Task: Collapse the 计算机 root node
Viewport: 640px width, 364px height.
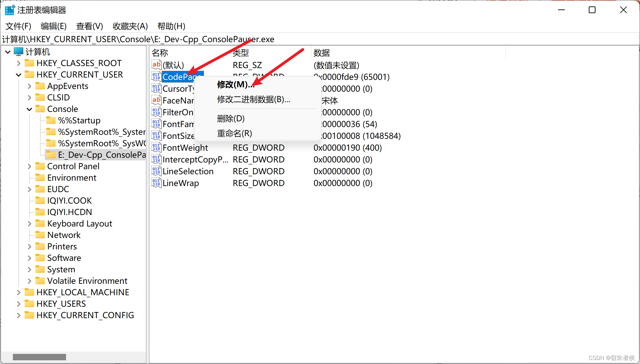Action: (x=8, y=52)
